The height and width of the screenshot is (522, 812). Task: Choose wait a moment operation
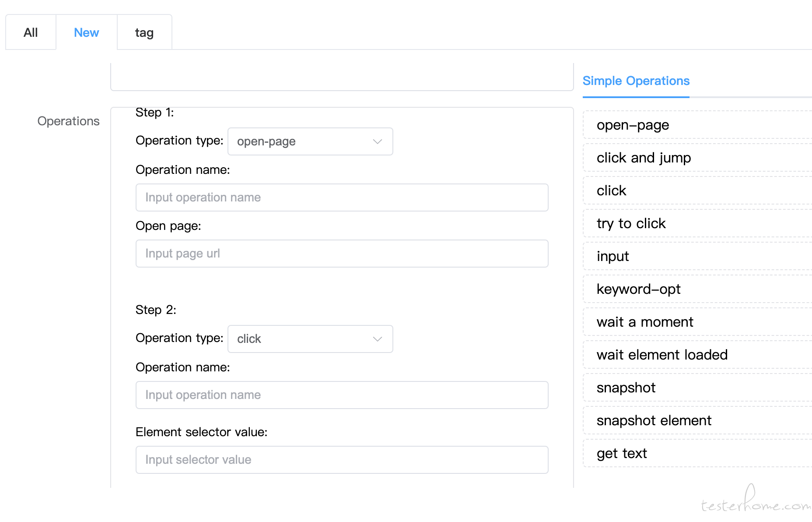[698, 322]
